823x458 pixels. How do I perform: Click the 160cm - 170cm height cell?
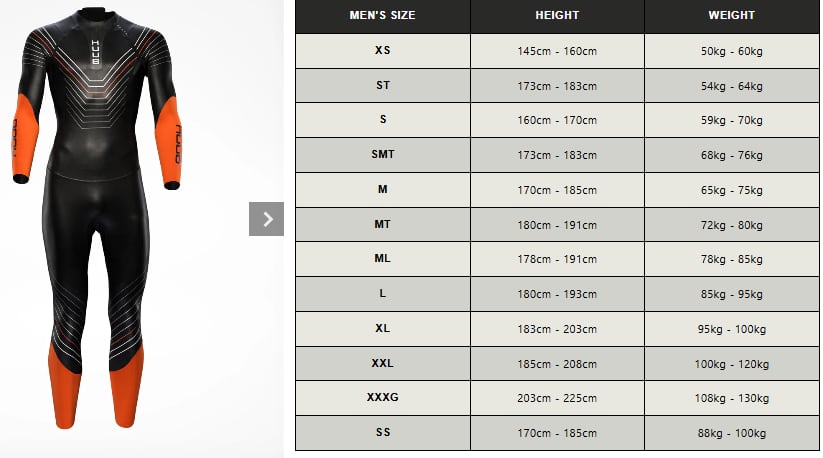pos(557,120)
